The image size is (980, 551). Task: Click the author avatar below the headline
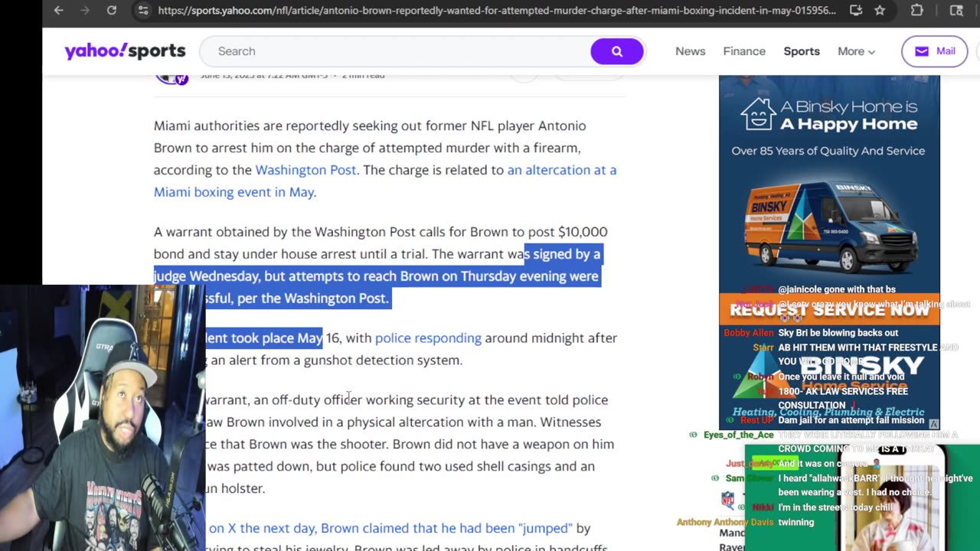tap(171, 77)
